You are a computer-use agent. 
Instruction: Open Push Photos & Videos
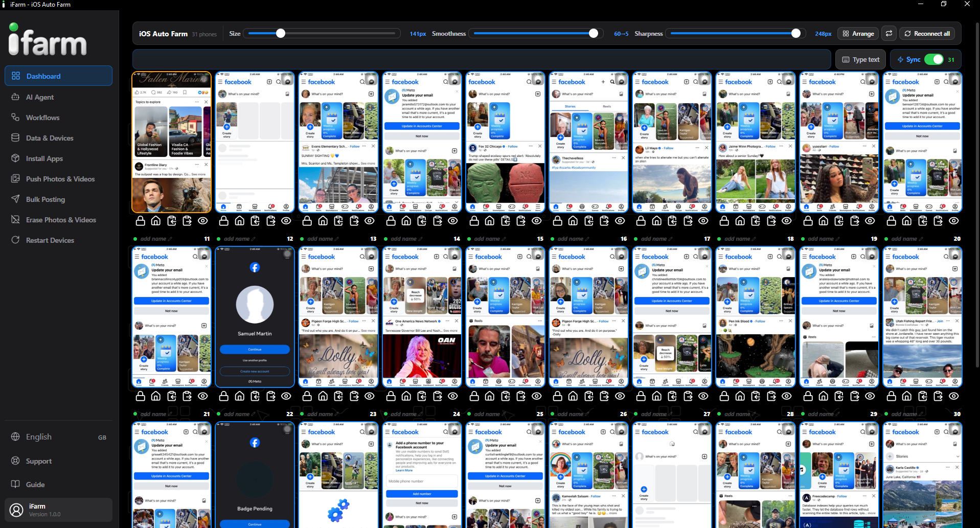(x=58, y=179)
